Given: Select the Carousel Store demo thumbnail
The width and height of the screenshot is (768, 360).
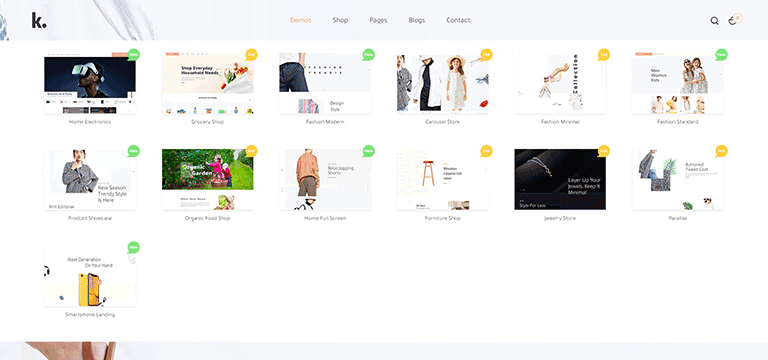Looking at the screenshot, I should click(x=443, y=84).
